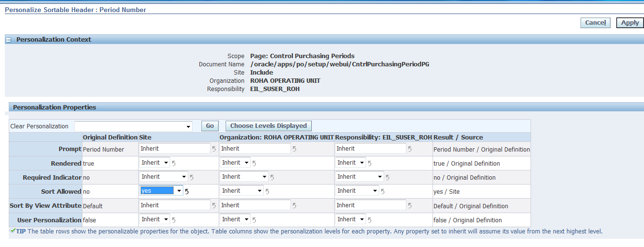Click the Cancel button
This screenshot has height=247, width=644.
595,23
